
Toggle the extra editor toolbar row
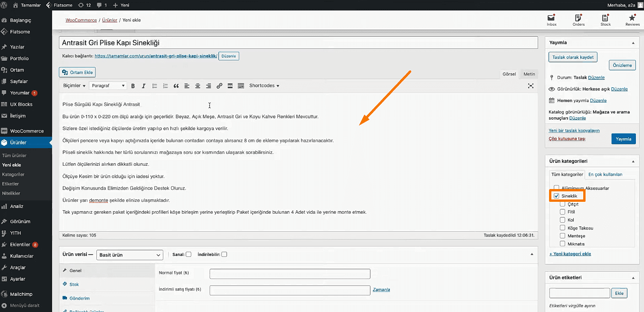(241, 86)
